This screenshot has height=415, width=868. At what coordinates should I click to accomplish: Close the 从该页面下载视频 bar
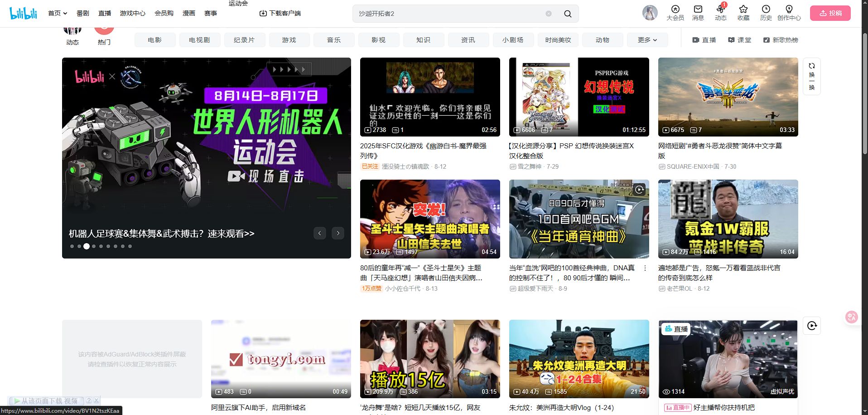[x=96, y=400]
